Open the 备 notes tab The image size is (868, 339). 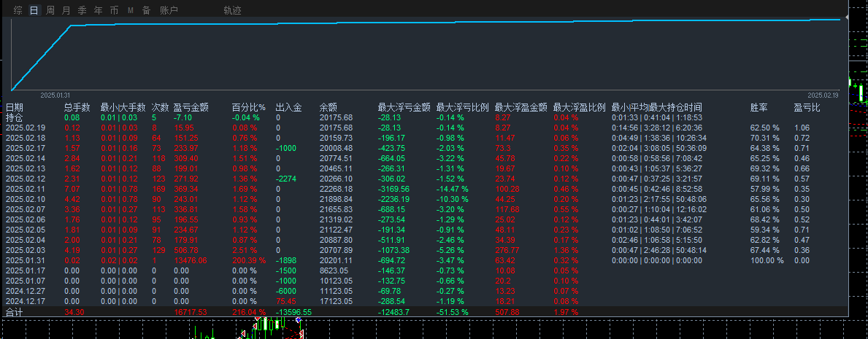click(146, 10)
